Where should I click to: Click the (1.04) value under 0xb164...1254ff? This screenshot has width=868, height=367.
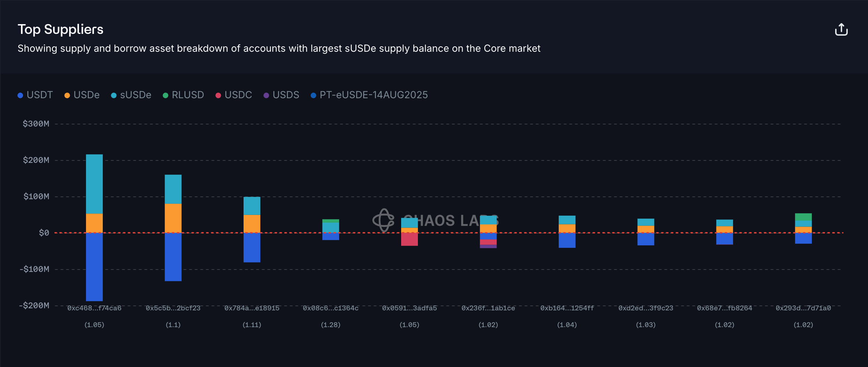click(x=567, y=325)
